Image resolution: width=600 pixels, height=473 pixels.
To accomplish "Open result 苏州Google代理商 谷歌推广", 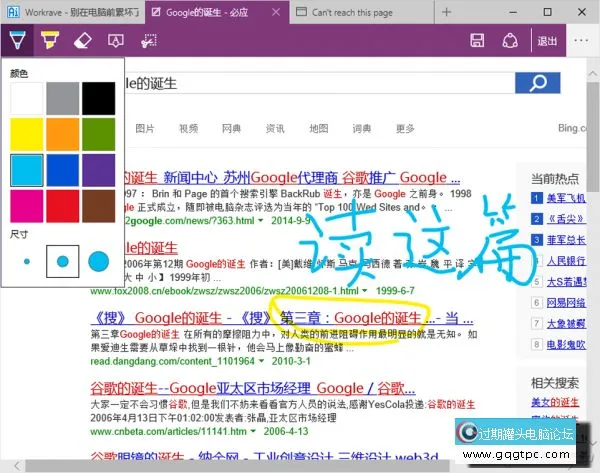I will [292, 178].
